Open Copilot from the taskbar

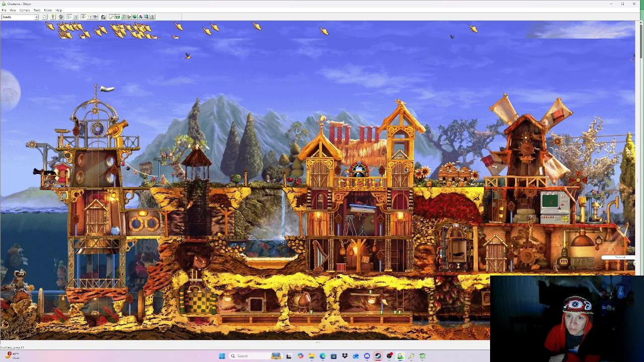point(300,356)
